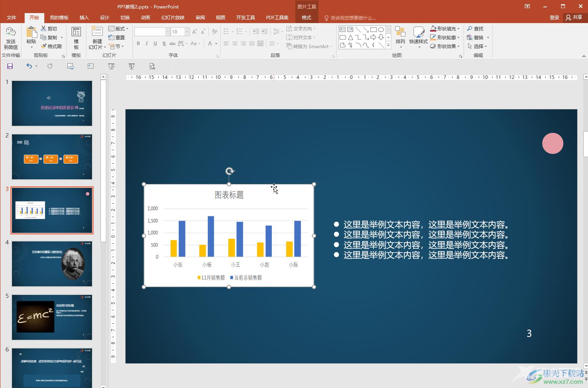Expand the Layout (版式) dropdown
Viewport: 588px width, 388px height.
click(x=119, y=29)
